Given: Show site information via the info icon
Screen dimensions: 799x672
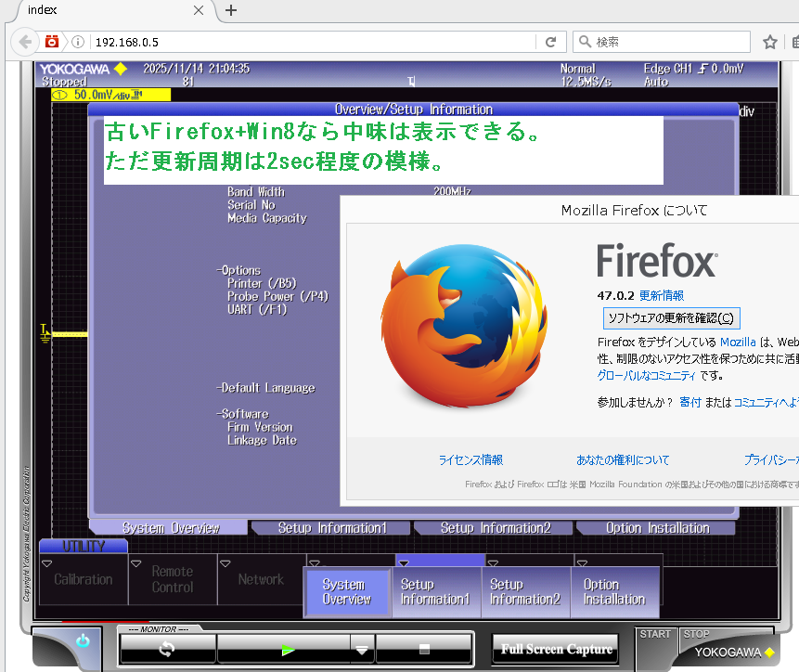Looking at the screenshot, I should [78, 42].
